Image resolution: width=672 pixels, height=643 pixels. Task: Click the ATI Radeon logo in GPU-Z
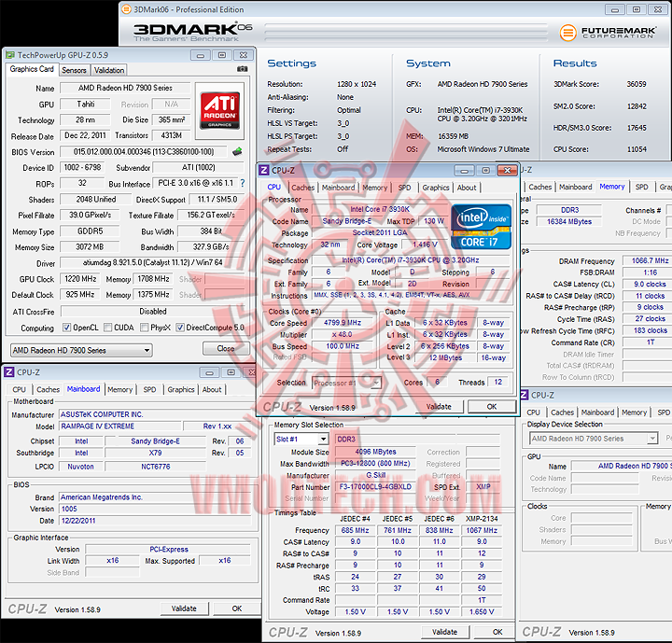point(220,111)
